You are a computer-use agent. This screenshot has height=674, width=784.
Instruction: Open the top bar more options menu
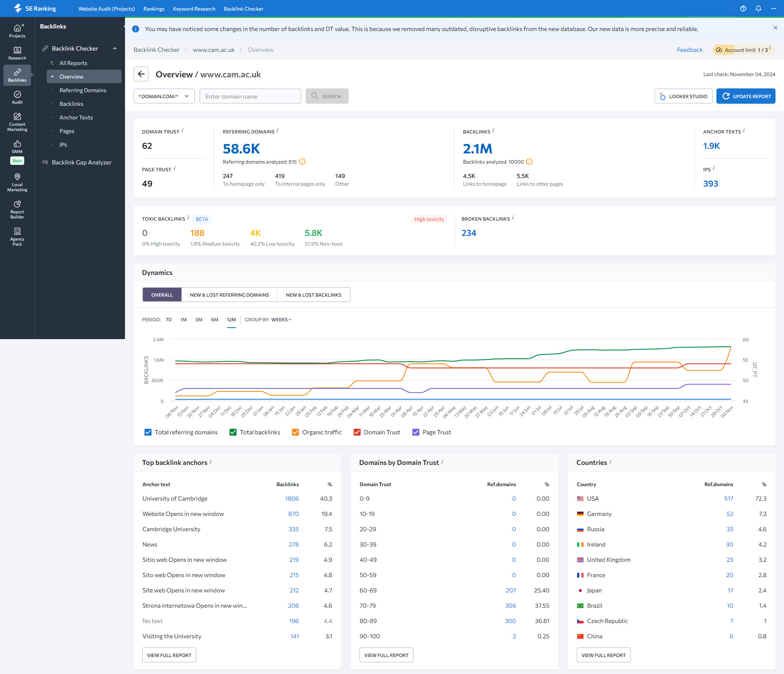click(774, 8)
